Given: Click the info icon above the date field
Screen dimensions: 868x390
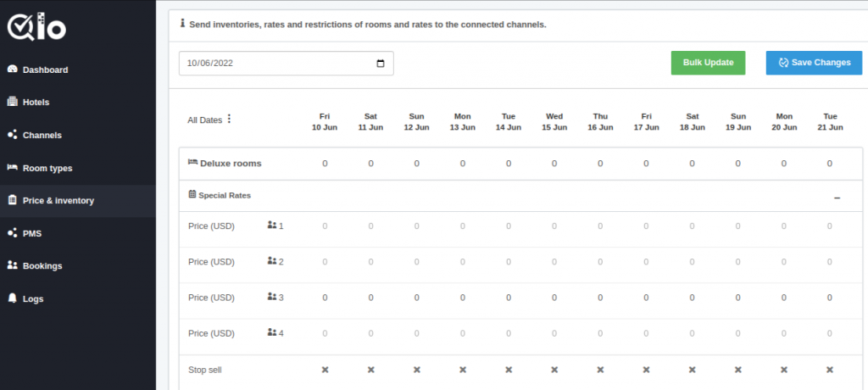Looking at the screenshot, I should (x=183, y=24).
